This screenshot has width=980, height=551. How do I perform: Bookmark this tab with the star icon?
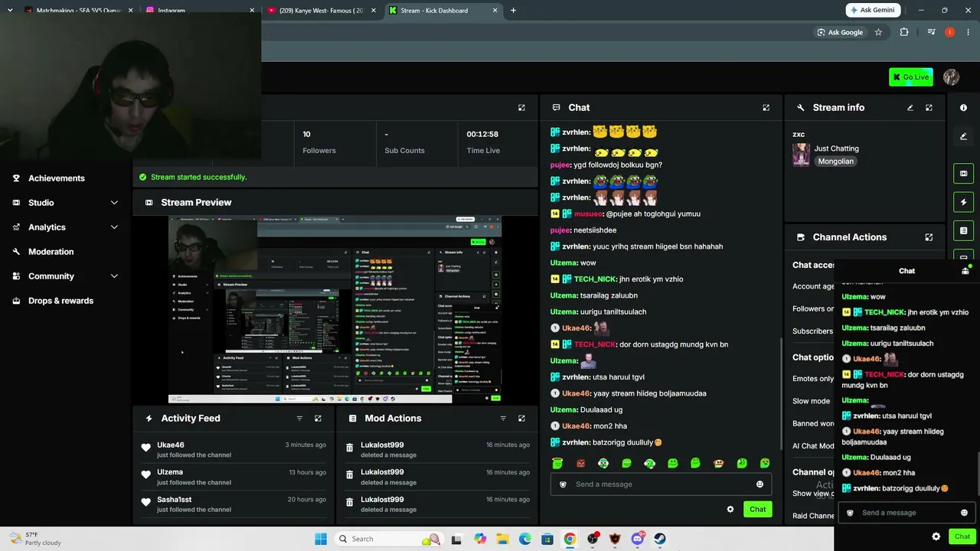coord(878,32)
